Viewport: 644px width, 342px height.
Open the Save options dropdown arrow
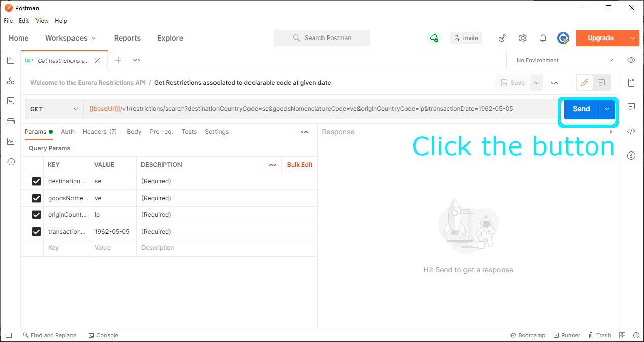click(x=536, y=83)
